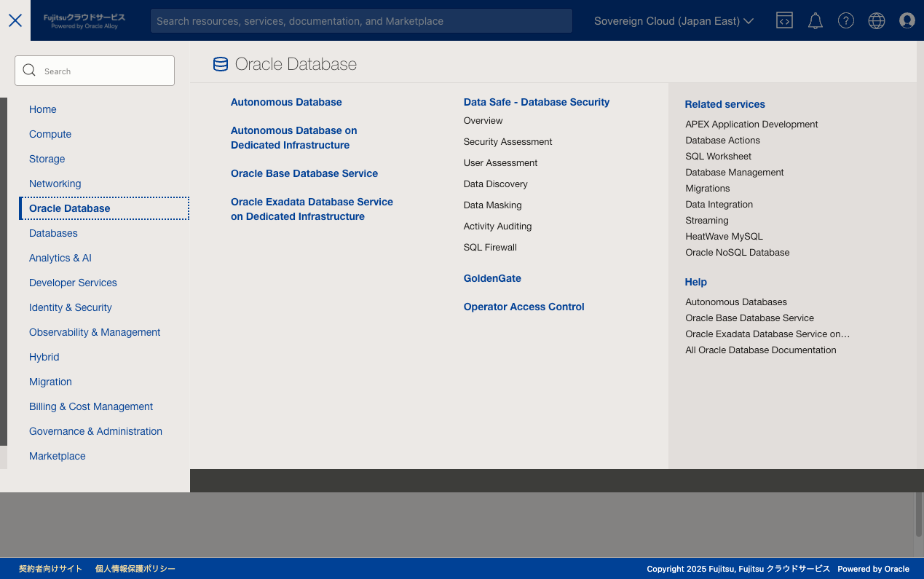Close the navigation menu with the X icon
924x579 pixels.
[15, 20]
